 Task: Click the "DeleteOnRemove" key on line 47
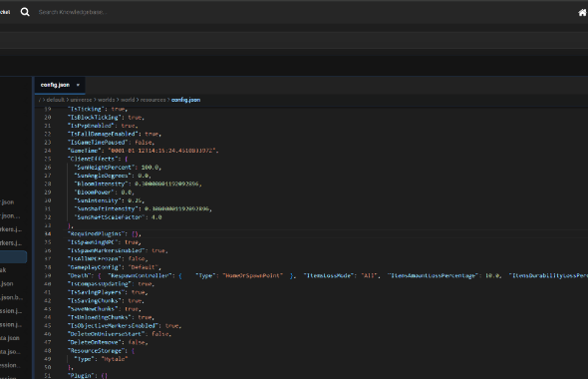(x=95, y=342)
